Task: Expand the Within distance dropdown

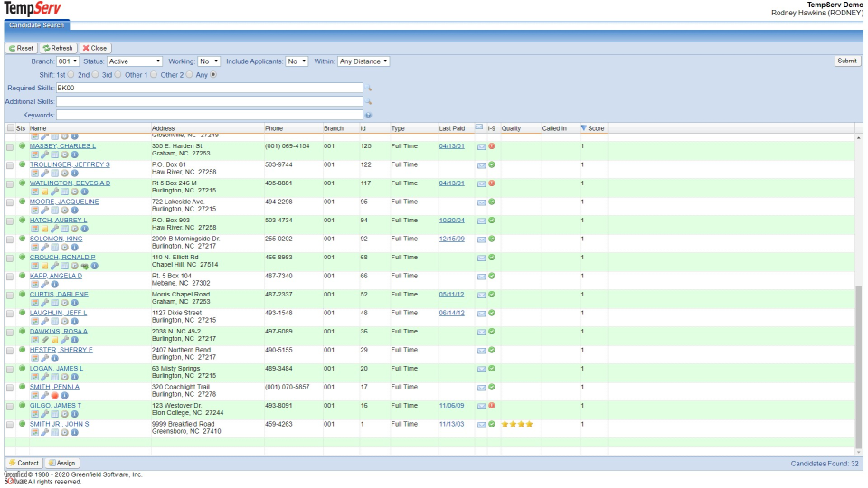Action: point(363,61)
